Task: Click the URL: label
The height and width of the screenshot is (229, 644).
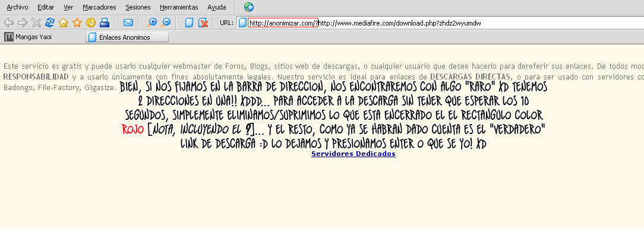Action: [227, 23]
